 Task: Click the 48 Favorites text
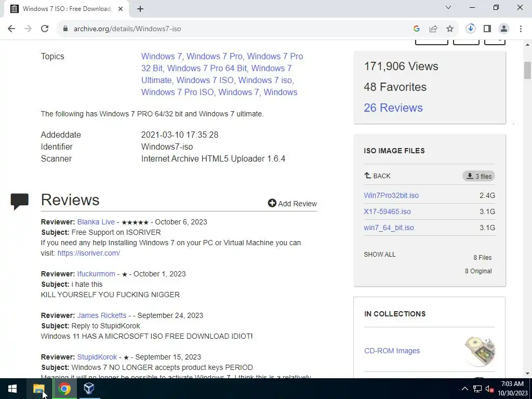[x=395, y=87]
